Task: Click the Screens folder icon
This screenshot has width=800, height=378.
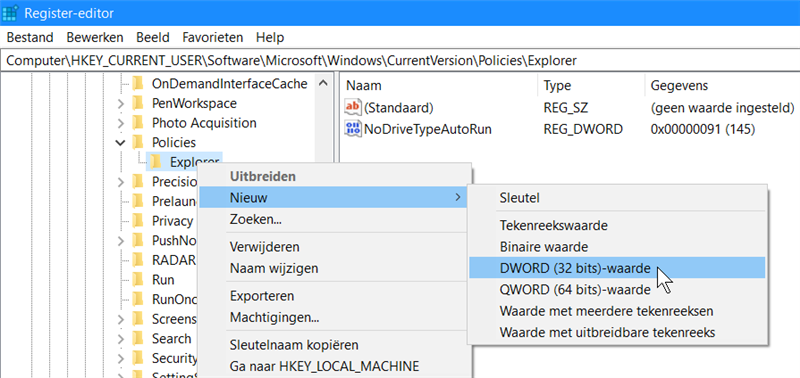Action: click(137, 319)
